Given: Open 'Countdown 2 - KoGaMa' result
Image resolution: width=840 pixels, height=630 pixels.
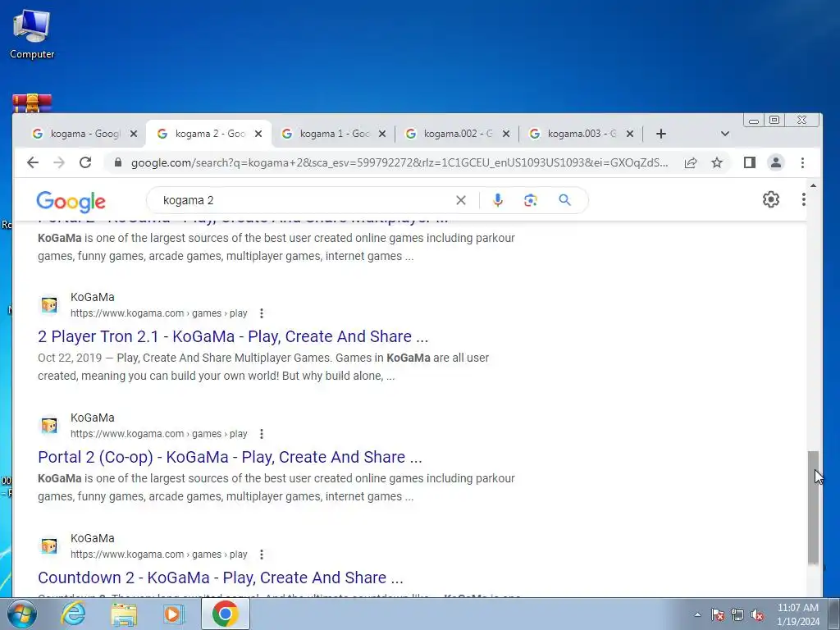Looking at the screenshot, I should tap(220, 577).
